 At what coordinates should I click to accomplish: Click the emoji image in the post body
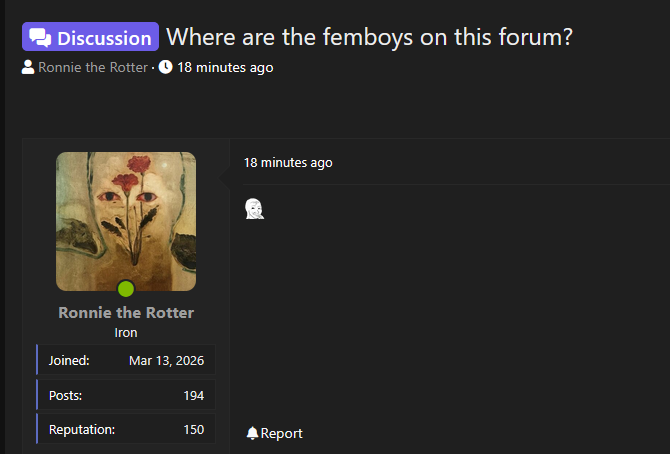(255, 209)
